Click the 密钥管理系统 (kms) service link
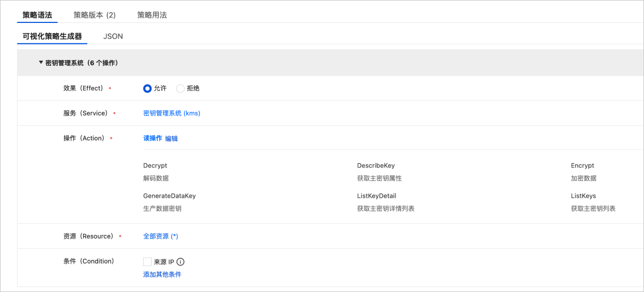 coord(171,113)
